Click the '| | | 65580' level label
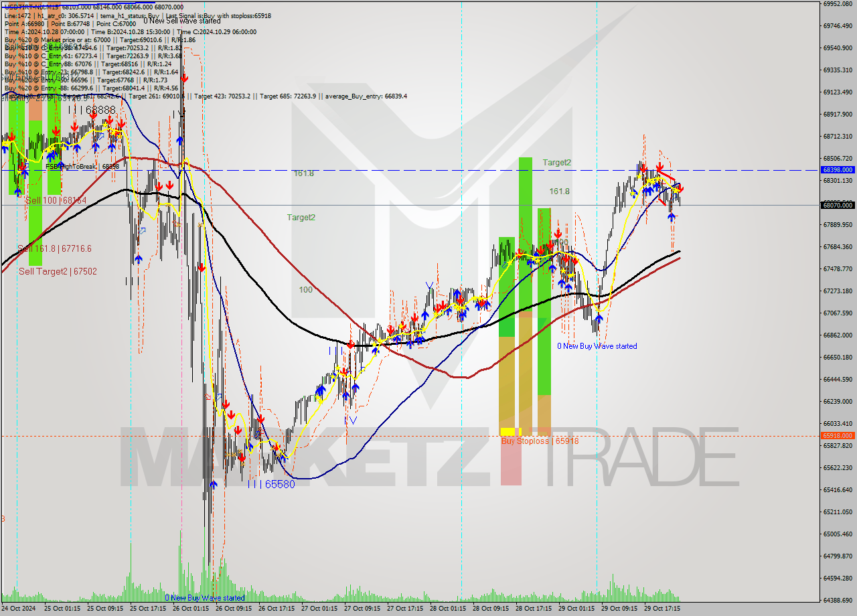Image resolution: width=857 pixels, height=616 pixels. coord(271,484)
